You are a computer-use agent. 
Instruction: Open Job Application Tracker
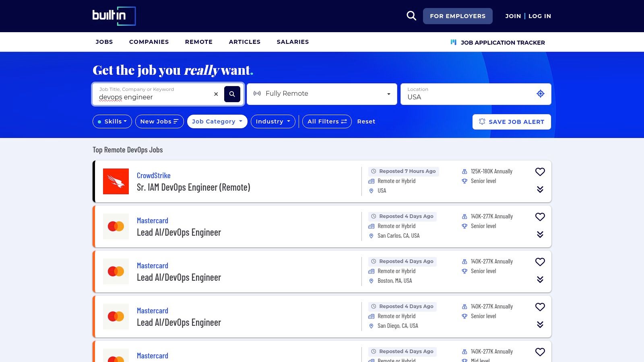tap(498, 42)
